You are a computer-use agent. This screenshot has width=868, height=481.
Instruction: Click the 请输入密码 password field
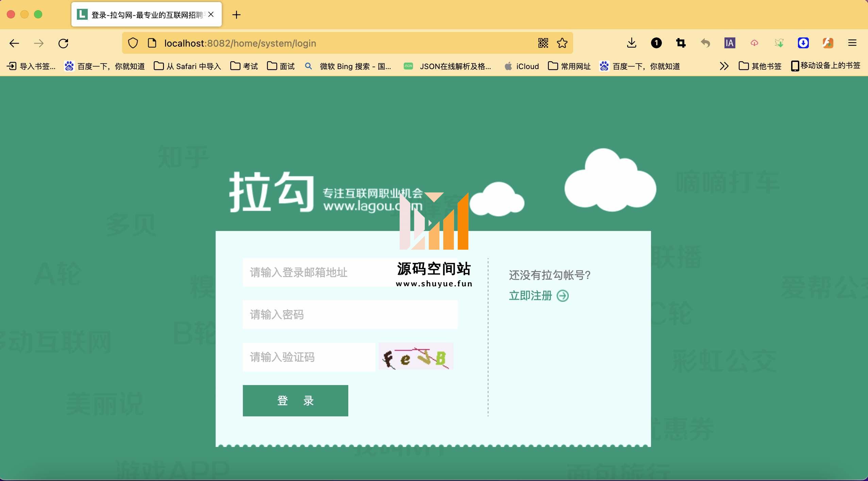tap(350, 315)
